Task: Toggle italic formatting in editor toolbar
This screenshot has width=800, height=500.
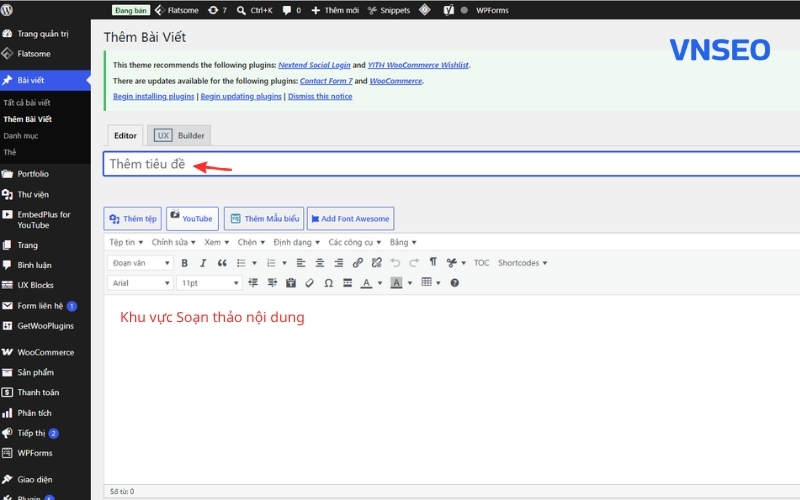Action: (x=203, y=263)
